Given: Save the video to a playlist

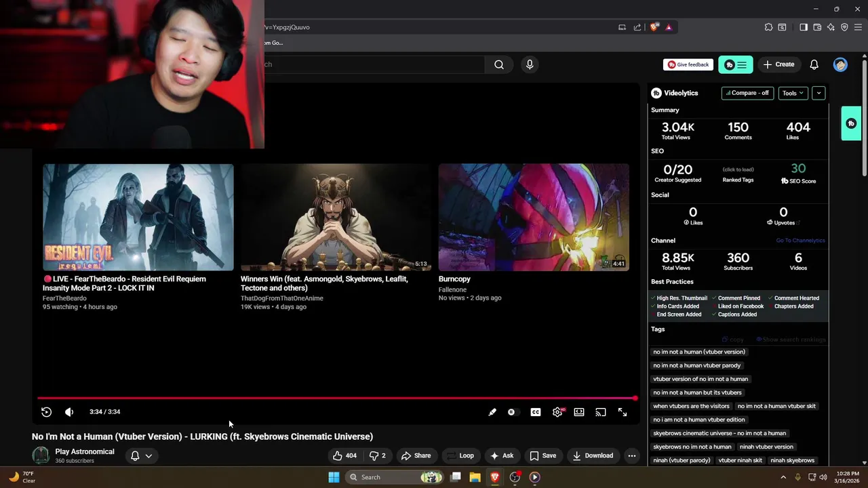Looking at the screenshot, I should point(543,455).
